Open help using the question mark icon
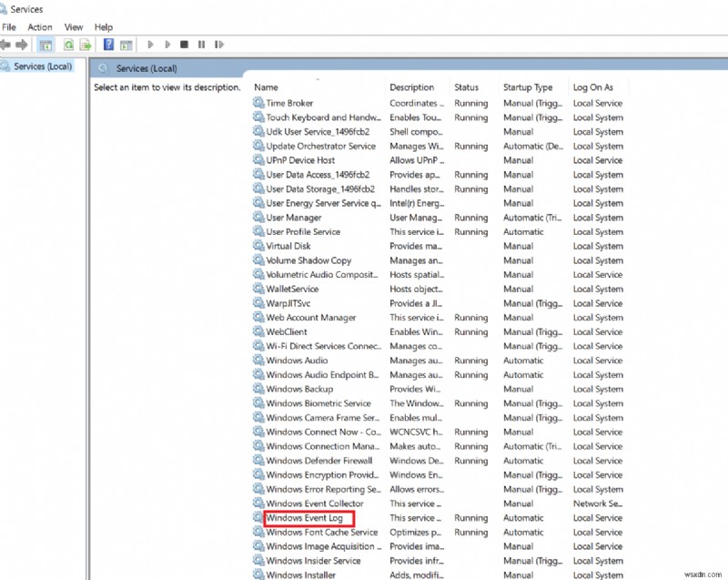Viewport: 728px width, 580px height. tap(108, 44)
